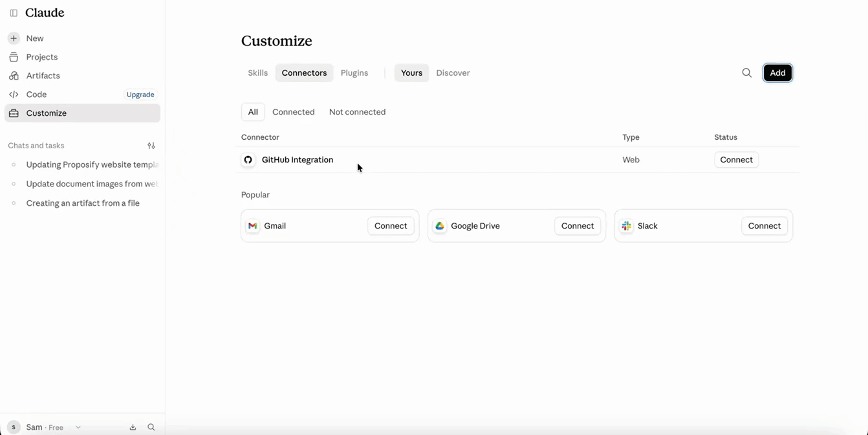This screenshot has width=868, height=435.
Task: Expand the Sam account menu chevron
Action: (78, 427)
